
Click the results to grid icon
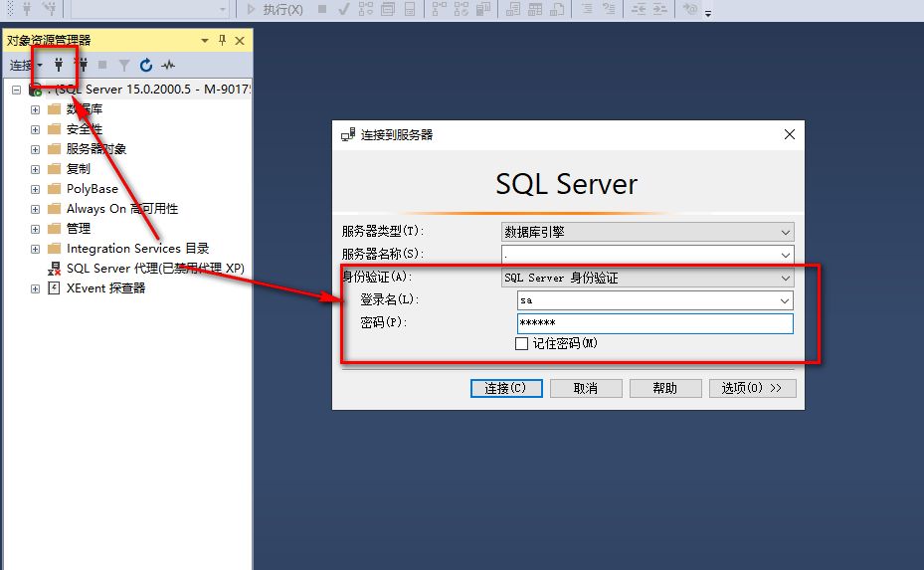coord(535,9)
